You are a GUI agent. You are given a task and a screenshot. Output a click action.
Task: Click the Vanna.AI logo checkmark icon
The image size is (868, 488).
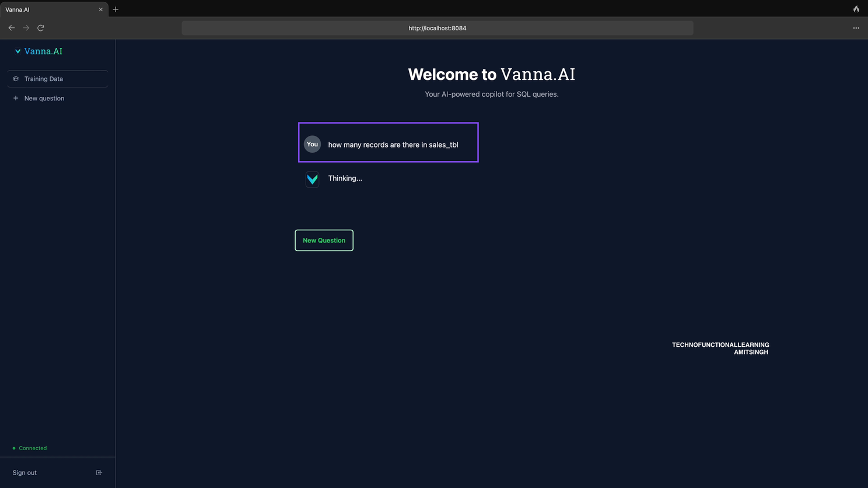click(x=18, y=51)
